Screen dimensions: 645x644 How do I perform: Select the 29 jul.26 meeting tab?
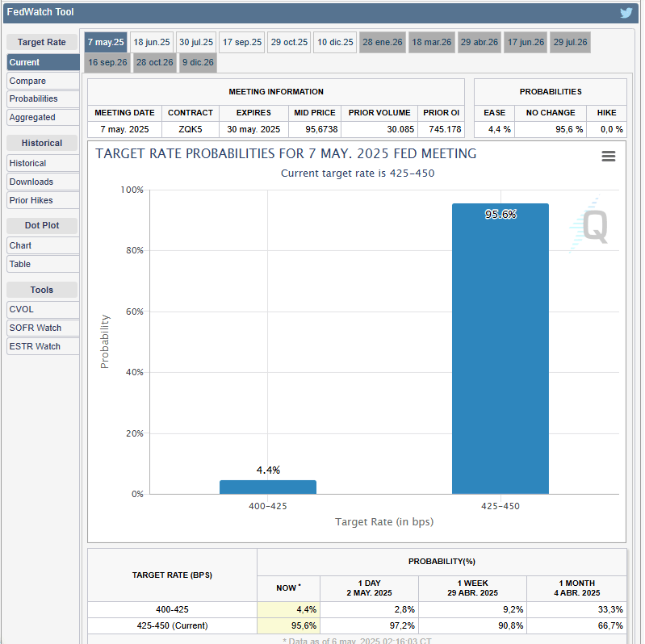point(570,42)
